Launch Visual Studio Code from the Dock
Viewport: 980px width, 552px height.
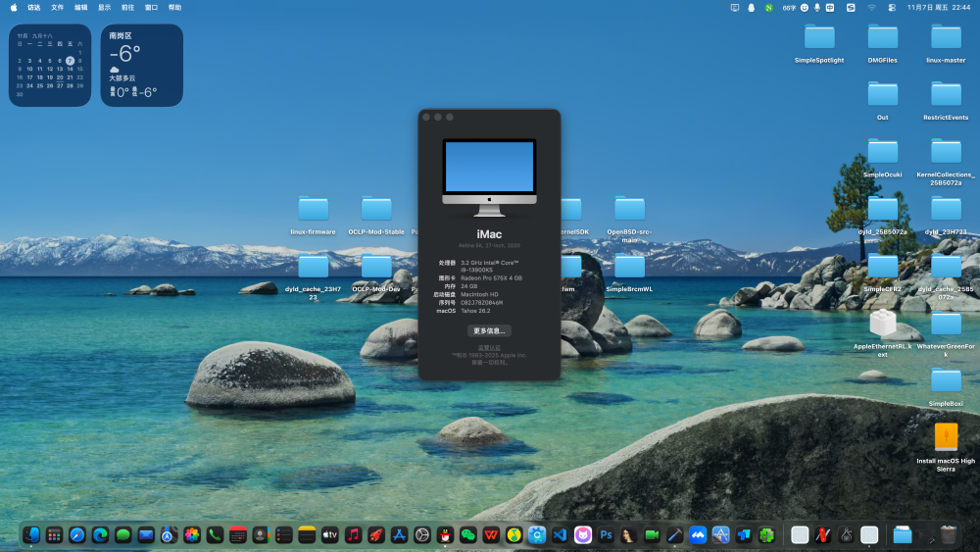[x=560, y=535]
